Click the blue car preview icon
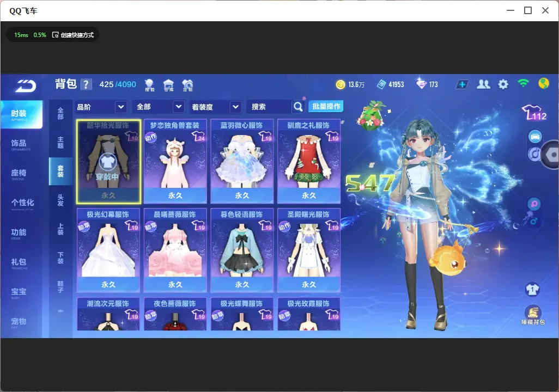 coord(535,137)
